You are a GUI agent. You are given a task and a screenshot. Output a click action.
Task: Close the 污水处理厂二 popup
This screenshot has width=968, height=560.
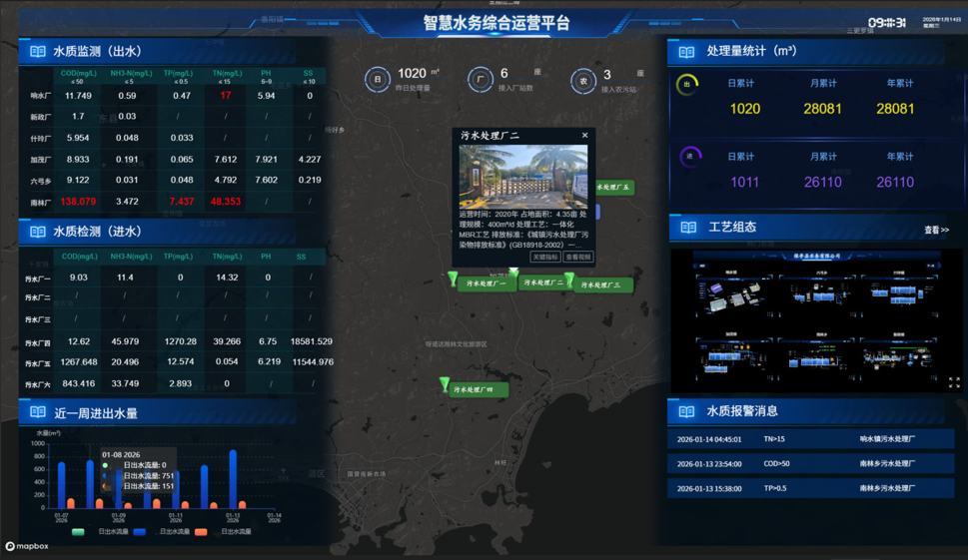pos(584,135)
